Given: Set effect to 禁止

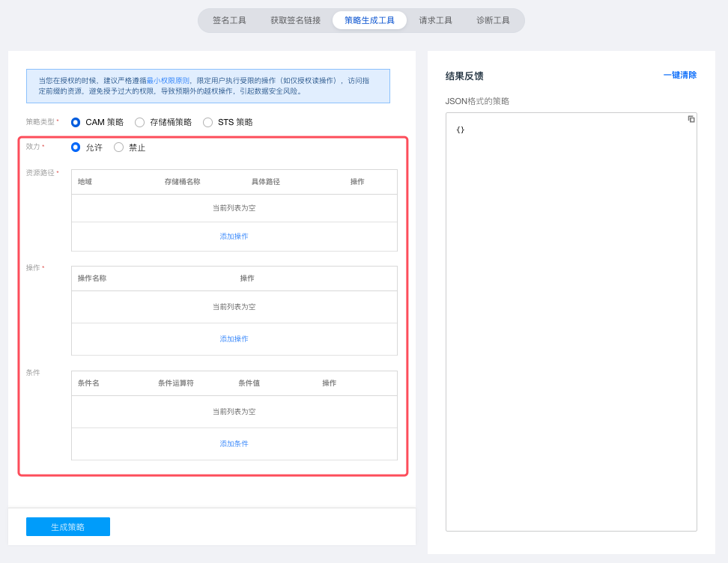Looking at the screenshot, I should coord(119,147).
